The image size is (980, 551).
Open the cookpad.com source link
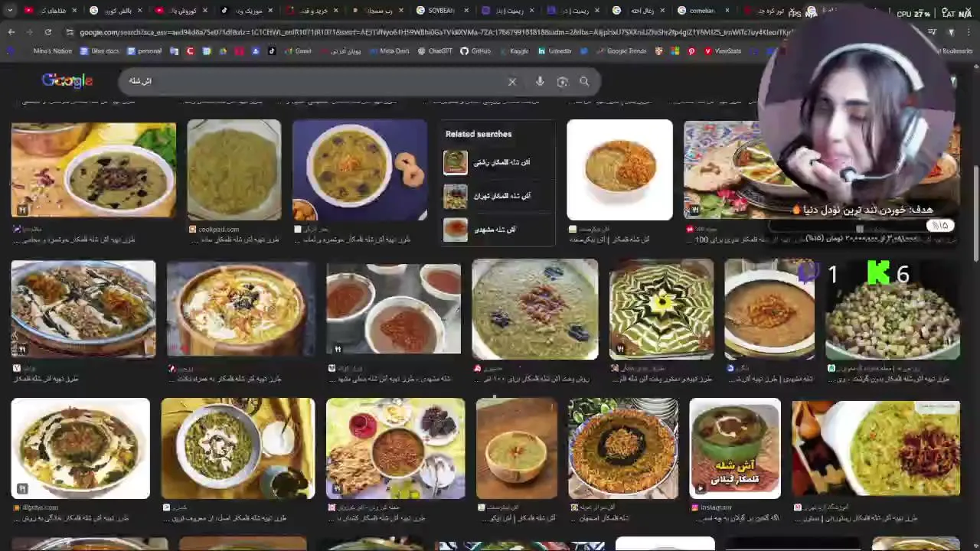219,229
